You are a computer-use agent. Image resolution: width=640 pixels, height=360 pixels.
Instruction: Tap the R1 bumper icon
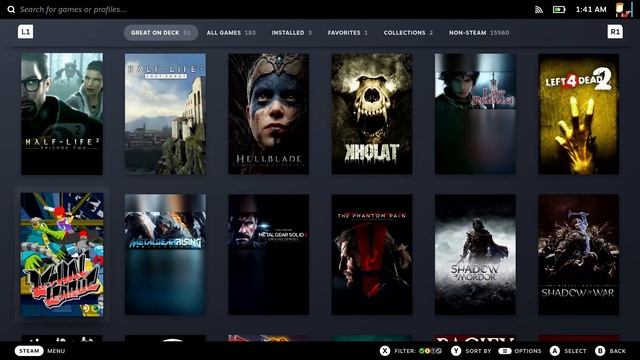pos(615,31)
